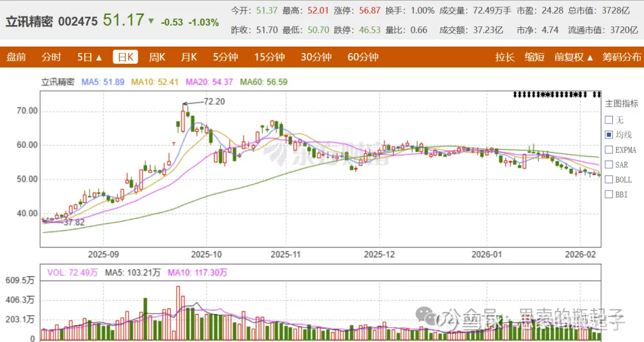This screenshot has width=644, height=342.
Task: Click the MA20: 54.37 legend label
Action: coord(209,82)
